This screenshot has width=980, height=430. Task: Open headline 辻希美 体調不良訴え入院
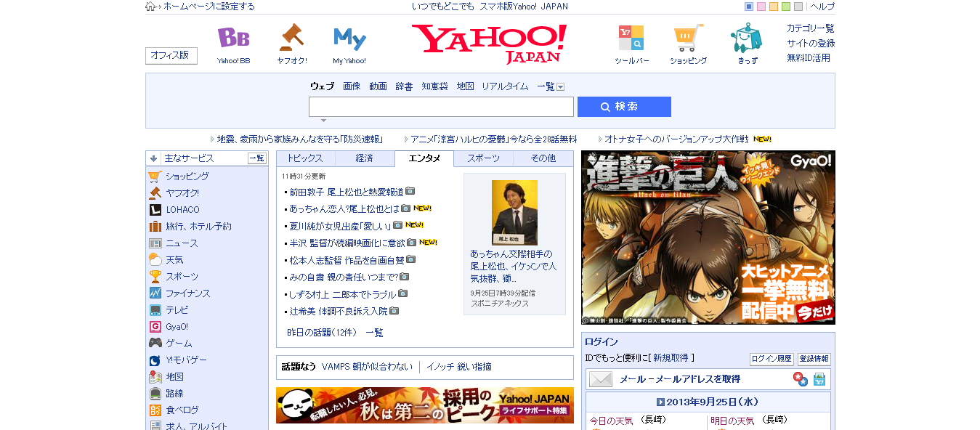coord(339,311)
